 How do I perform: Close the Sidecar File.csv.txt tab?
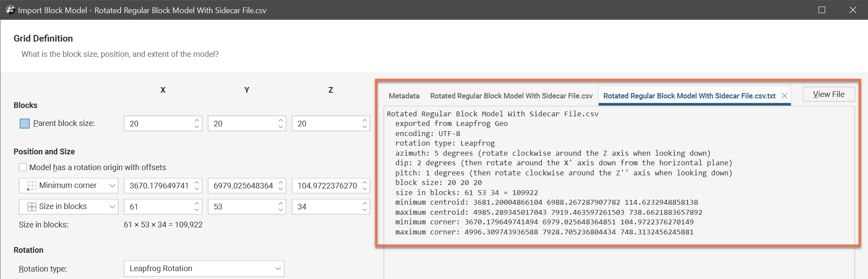784,96
